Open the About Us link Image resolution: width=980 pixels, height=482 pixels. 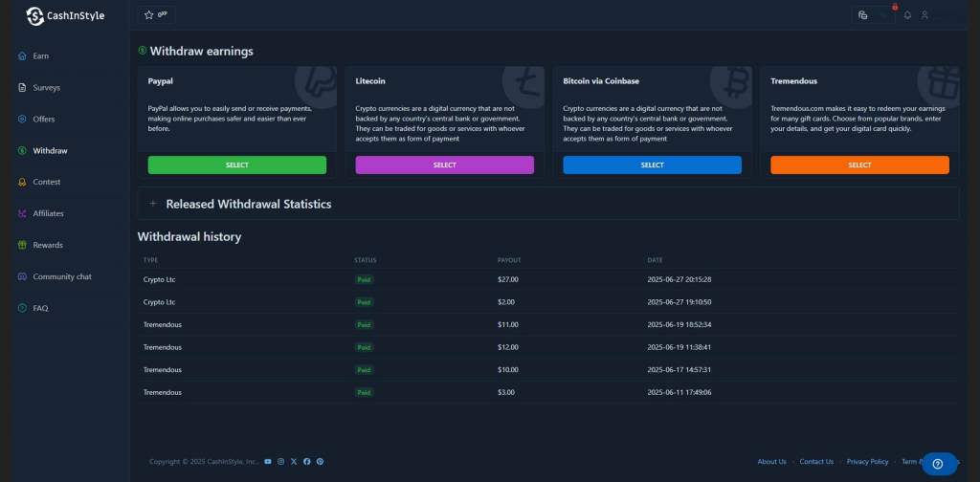click(x=772, y=461)
